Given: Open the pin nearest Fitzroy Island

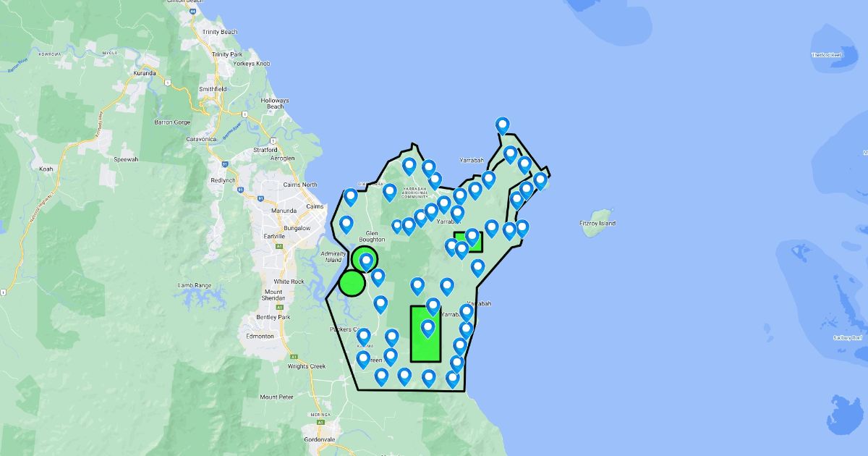Looking at the screenshot, I should [540, 181].
